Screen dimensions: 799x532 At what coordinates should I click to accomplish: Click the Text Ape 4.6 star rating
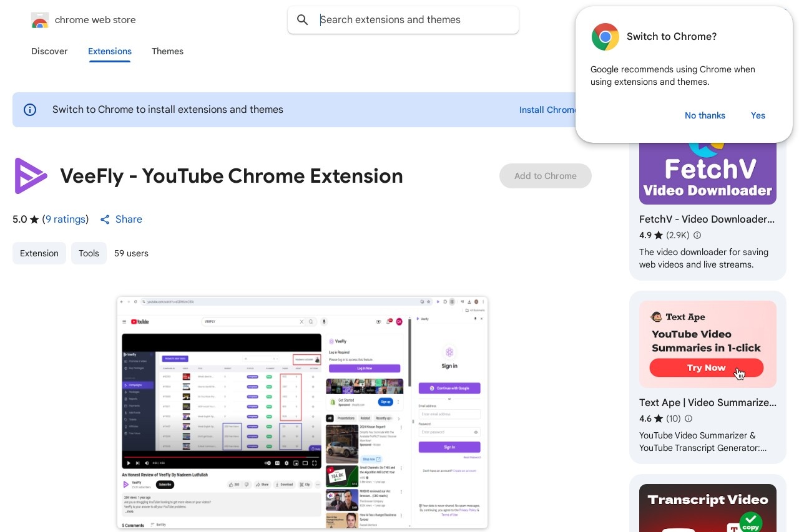pyautogui.click(x=651, y=418)
